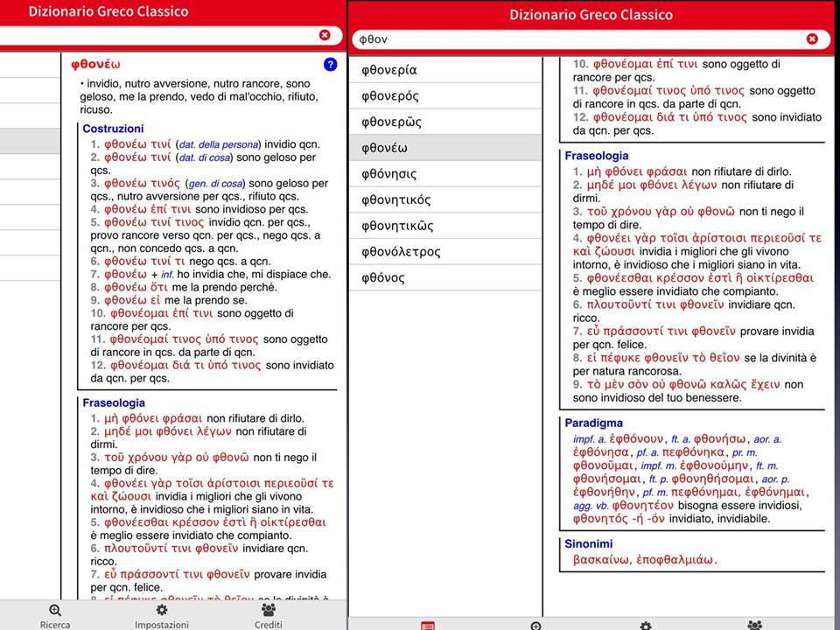The width and height of the screenshot is (840, 630).
Task: Click the 'Costruzioni' section heading
Action: point(113,129)
